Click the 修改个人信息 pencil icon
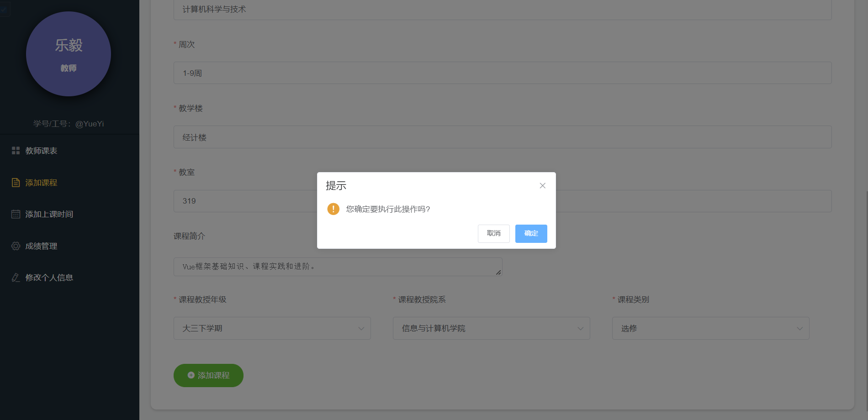Screen dimensions: 868x420 16,278
